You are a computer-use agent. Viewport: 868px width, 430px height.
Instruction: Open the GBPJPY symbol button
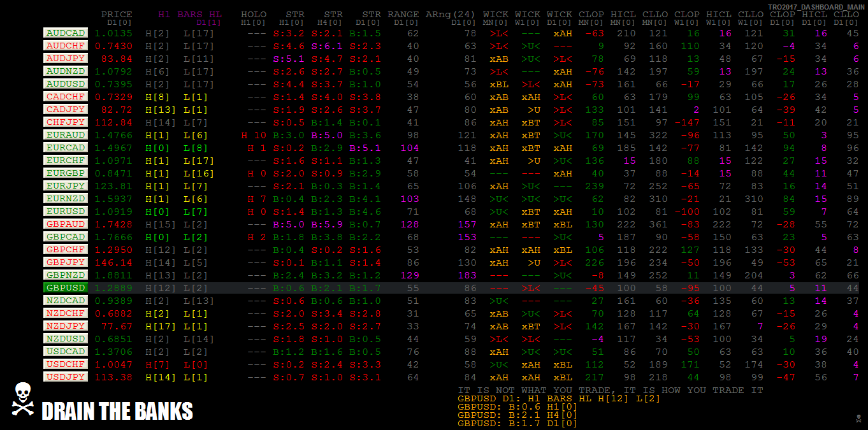tap(66, 262)
